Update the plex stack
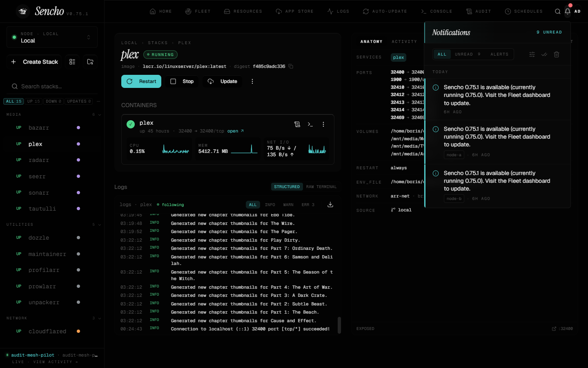This screenshot has height=368, width=588. [222, 81]
